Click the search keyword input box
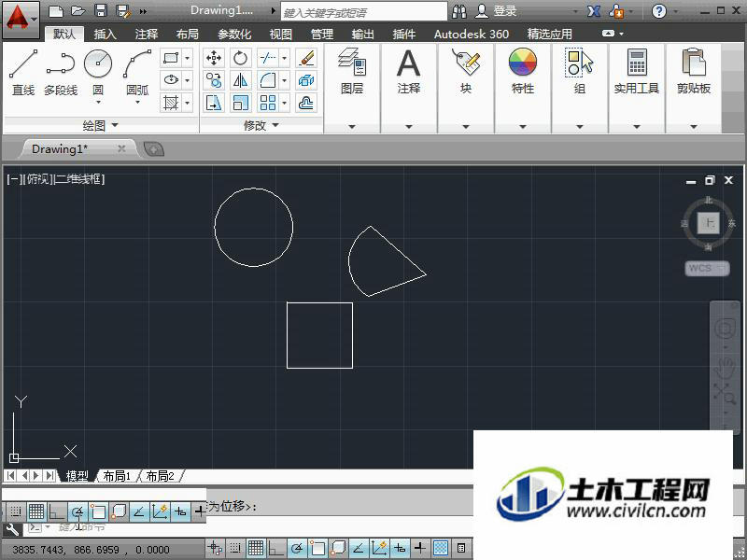747x560 pixels. [x=364, y=12]
